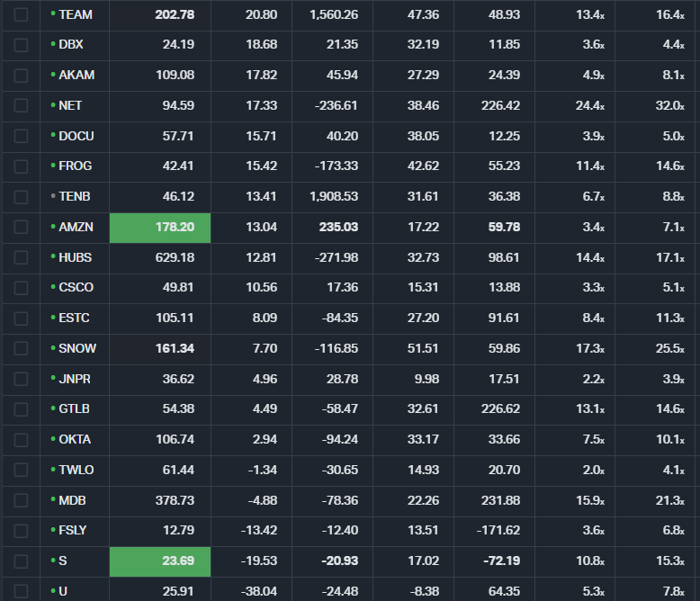Select the 629.18 price cell for HUBS
Image resolution: width=700 pixels, height=601 pixels.
click(x=174, y=257)
